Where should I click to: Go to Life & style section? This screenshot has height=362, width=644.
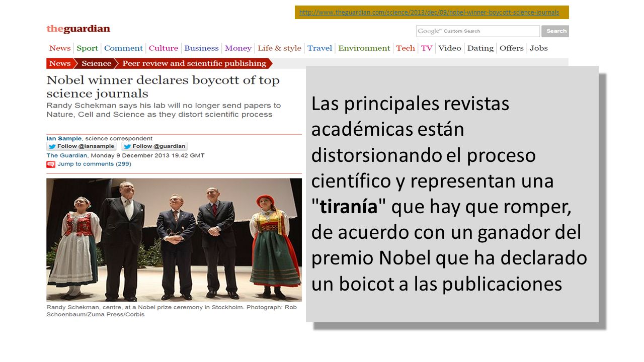click(279, 48)
